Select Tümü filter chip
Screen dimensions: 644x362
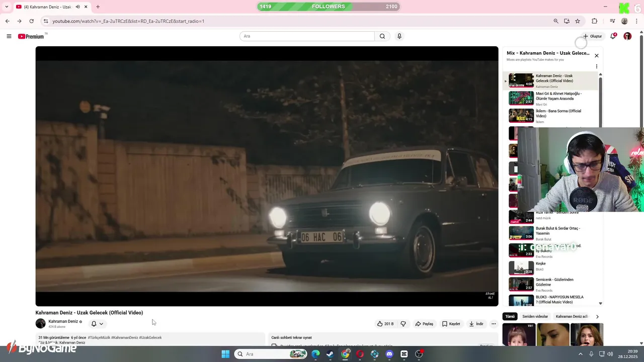click(x=510, y=317)
